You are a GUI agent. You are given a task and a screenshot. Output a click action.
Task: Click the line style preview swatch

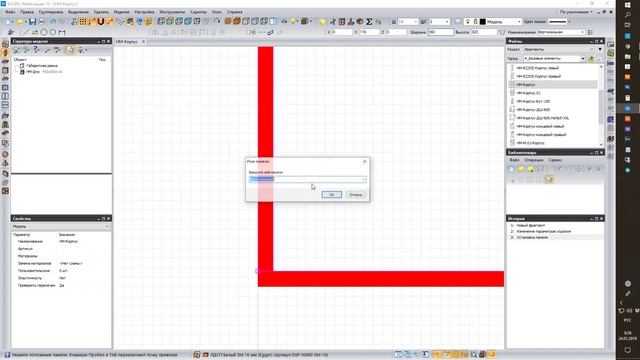[x=558, y=22]
